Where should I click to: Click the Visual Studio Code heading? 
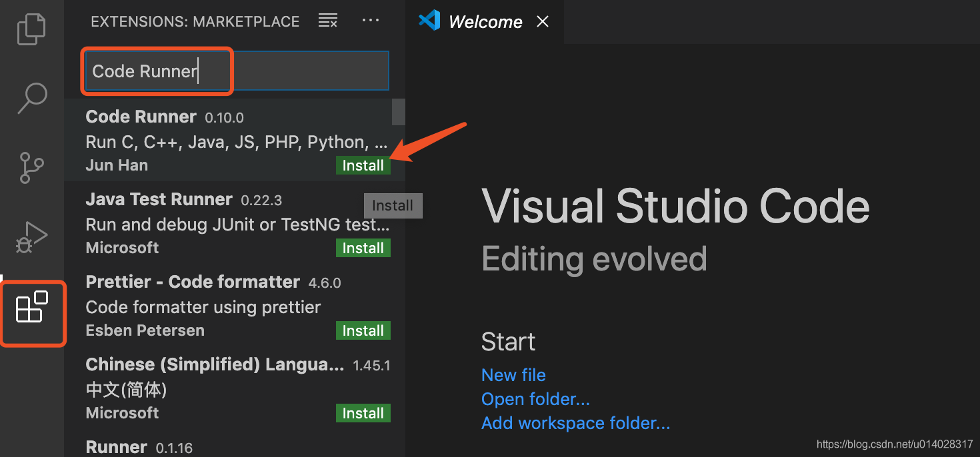pos(675,206)
